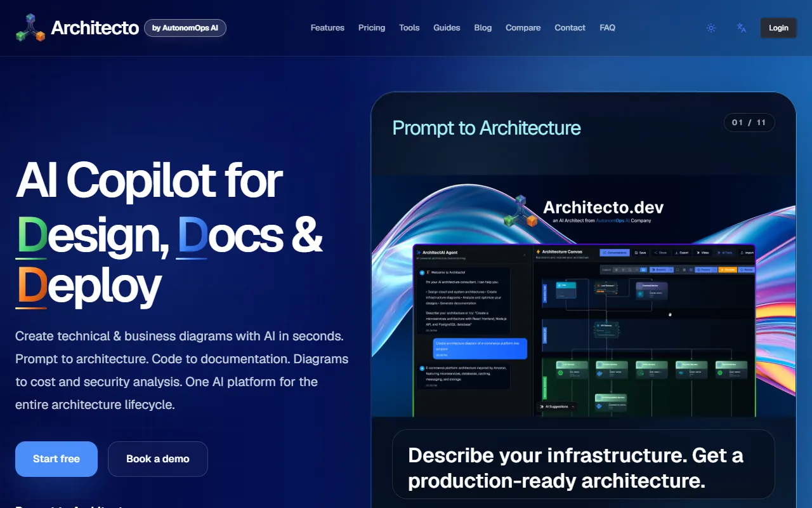Image resolution: width=812 pixels, height=508 pixels.
Task: Open the Contact nav link
Action: pos(570,28)
